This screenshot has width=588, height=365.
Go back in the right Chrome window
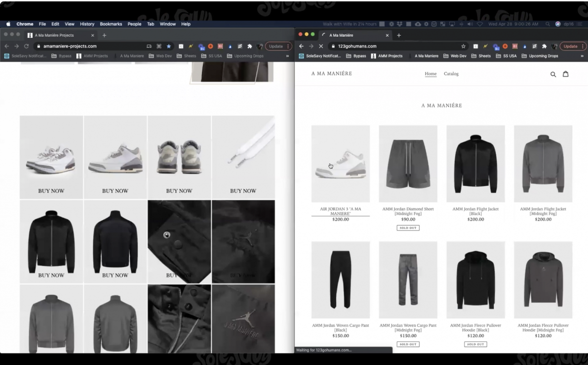pyautogui.click(x=301, y=46)
